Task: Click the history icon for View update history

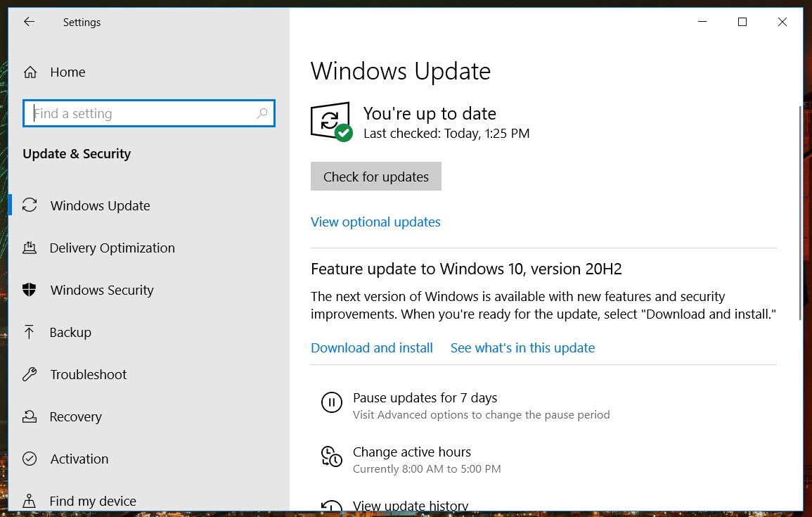Action: click(x=331, y=505)
